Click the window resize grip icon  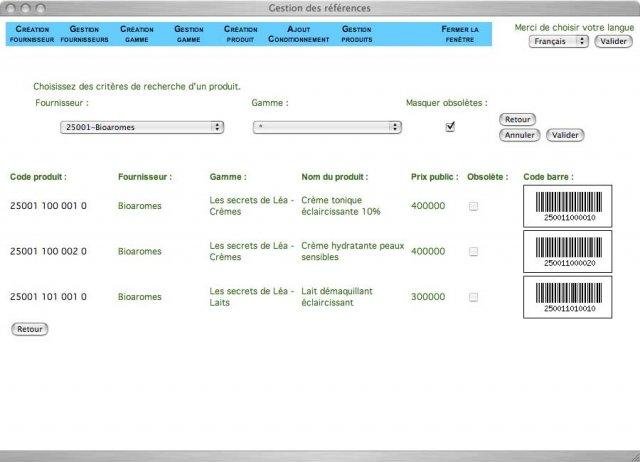pos(634,456)
